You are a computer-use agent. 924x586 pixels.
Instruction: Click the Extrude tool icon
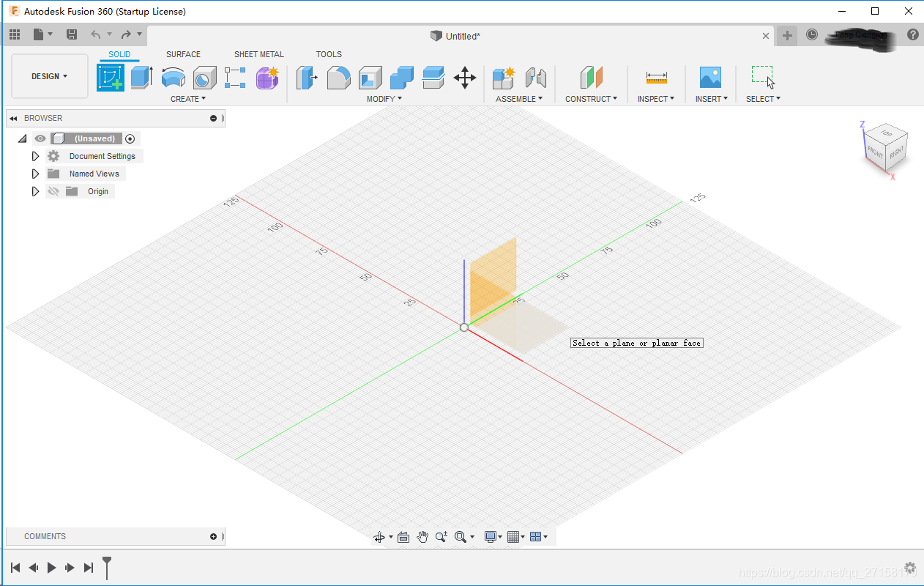(x=141, y=77)
